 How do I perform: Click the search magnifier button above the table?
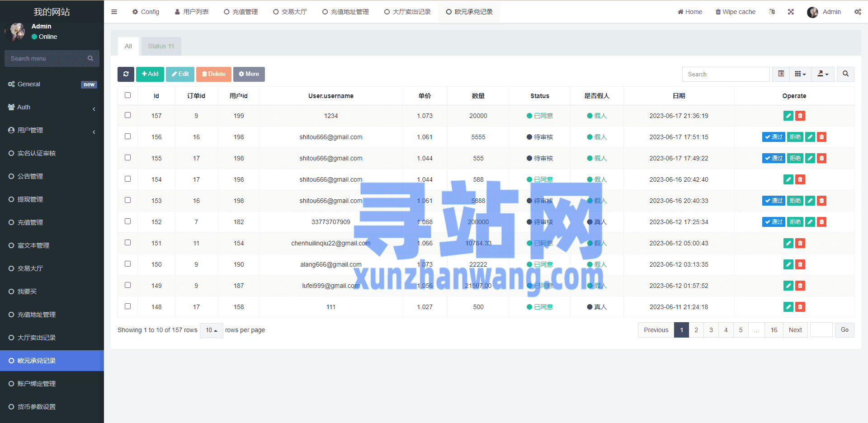click(845, 74)
